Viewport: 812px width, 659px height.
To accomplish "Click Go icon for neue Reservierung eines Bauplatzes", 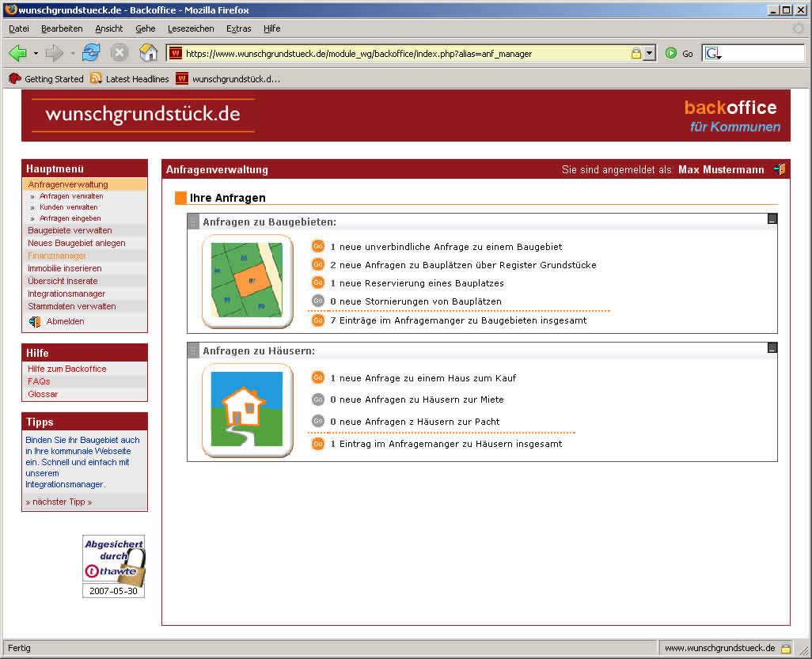I will (318, 283).
